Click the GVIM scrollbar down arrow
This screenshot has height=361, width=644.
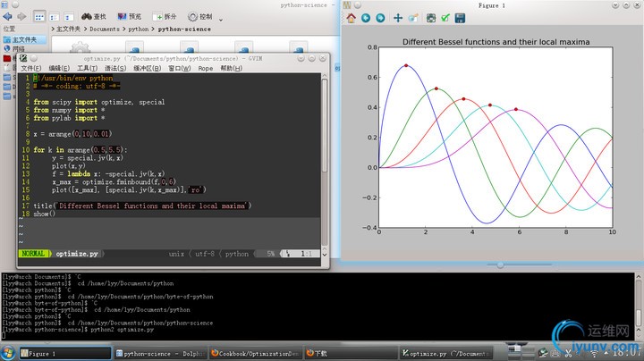[x=325, y=255]
